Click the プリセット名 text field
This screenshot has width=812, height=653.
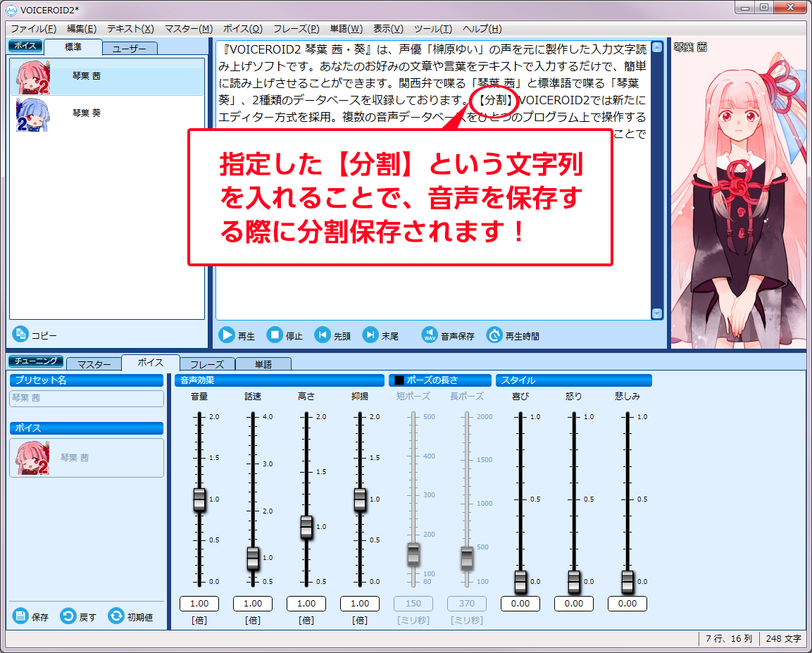(87, 398)
